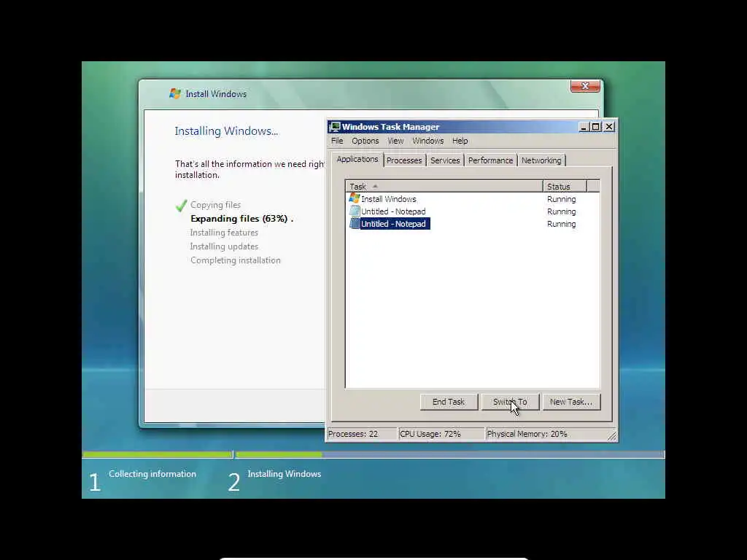Click the Task Manager title bar icon

coord(335,127)
